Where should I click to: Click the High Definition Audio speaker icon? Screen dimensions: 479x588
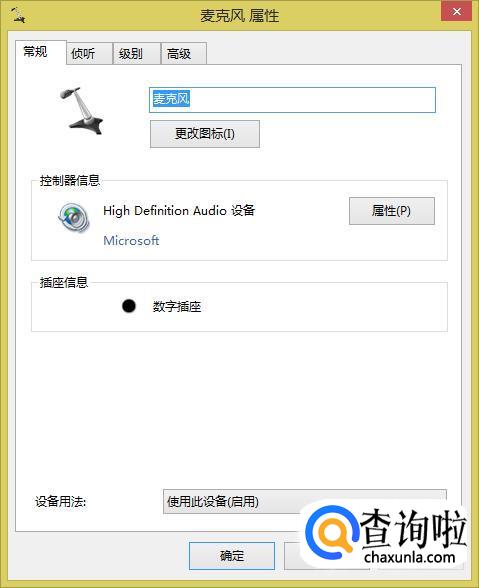(74, 218)
